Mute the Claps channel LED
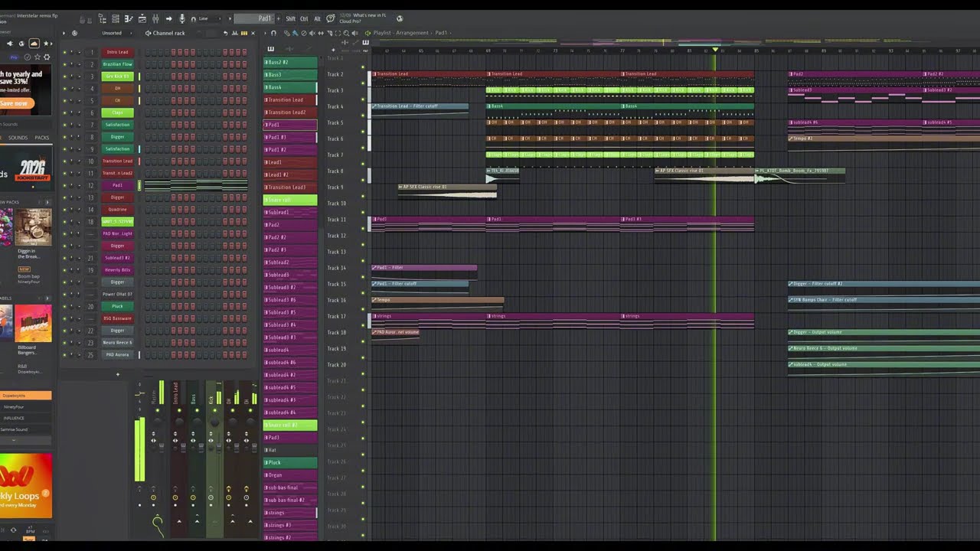The width and height of the screenshot is (980, 551). pyautogui.click(x=64, y=112)
